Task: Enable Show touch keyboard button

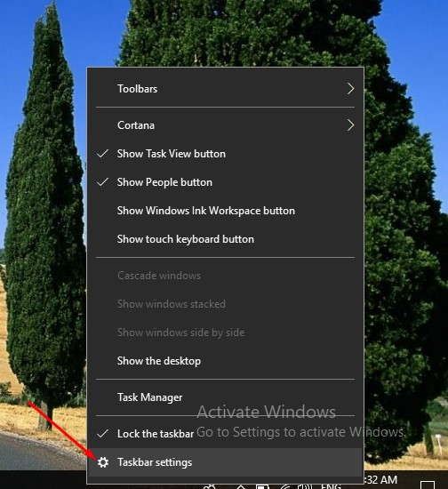Action: (225, 239)
